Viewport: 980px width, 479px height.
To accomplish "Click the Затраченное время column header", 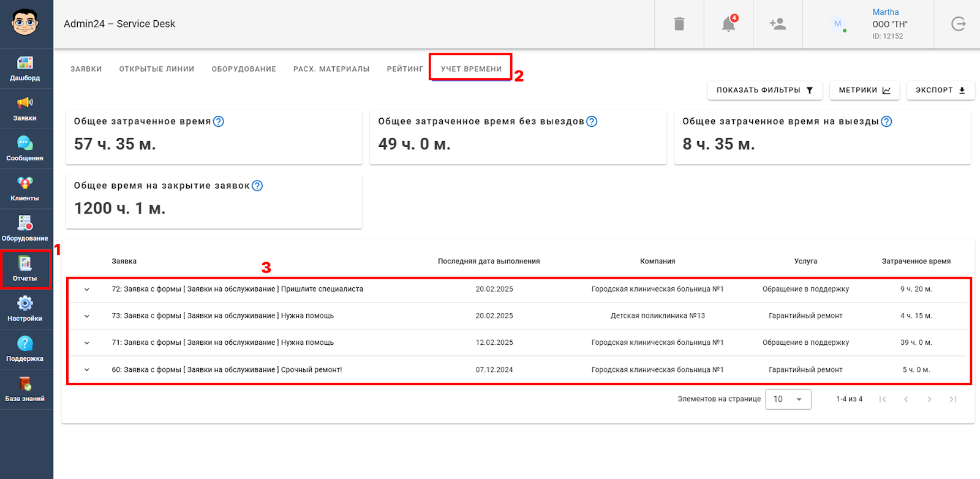I will (x=916, y=262).
